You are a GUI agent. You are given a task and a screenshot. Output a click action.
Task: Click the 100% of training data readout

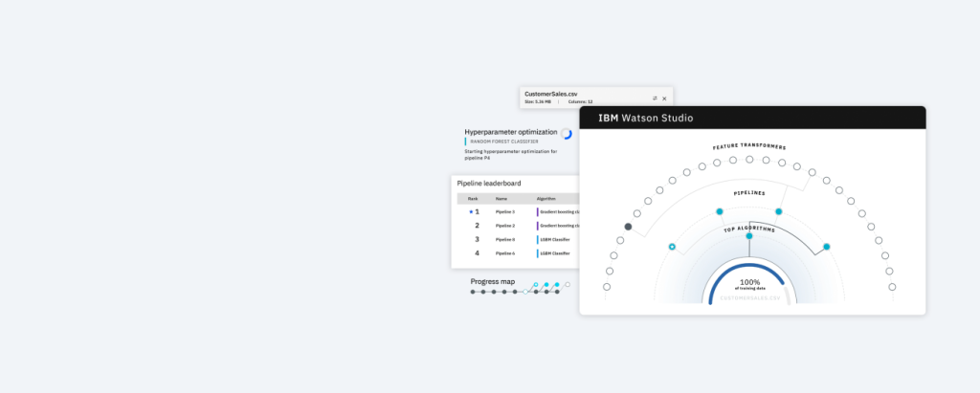pos(749,284)
